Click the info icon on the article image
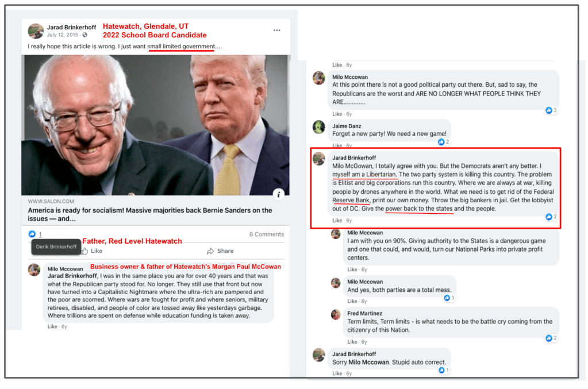Image resolution: width=588 pixels, height=389 pixels. [x=278, y=194]
